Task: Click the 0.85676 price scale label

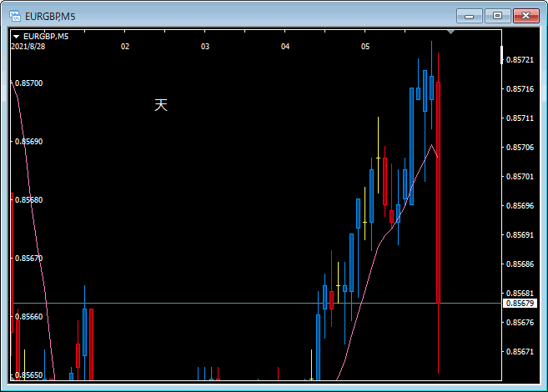Action: tap(520, 323)
